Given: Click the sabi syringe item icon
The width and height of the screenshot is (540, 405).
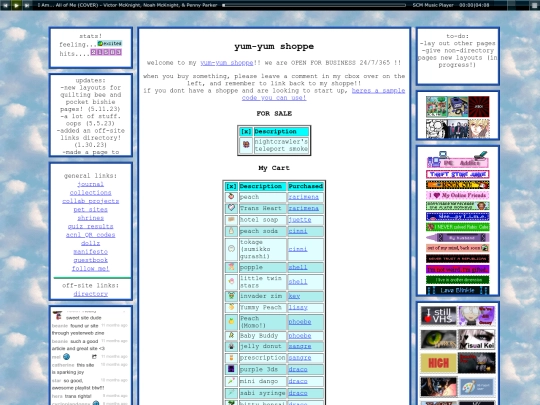Looking at the screenshot, I should 231,393.
